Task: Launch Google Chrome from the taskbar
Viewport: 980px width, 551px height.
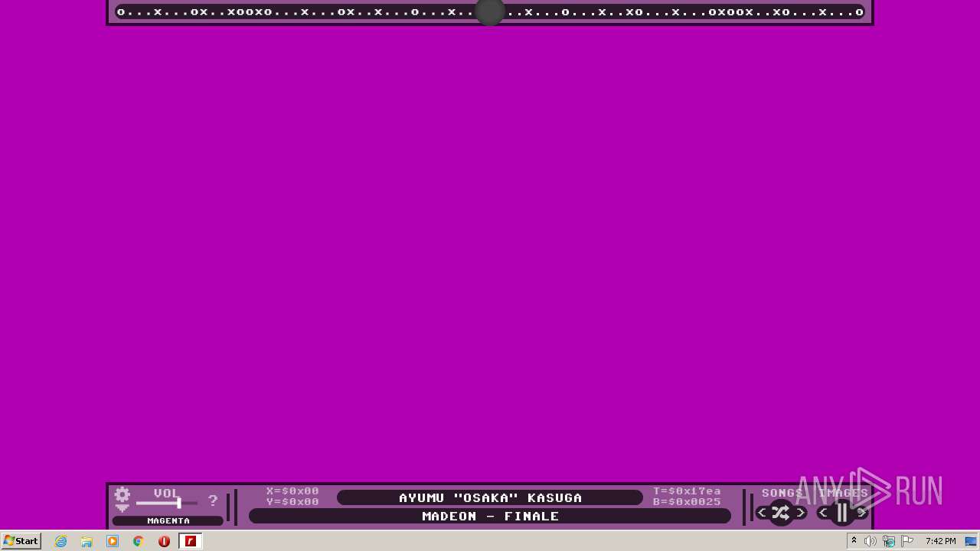Action: pyautogui.click(x=139, y=541)
